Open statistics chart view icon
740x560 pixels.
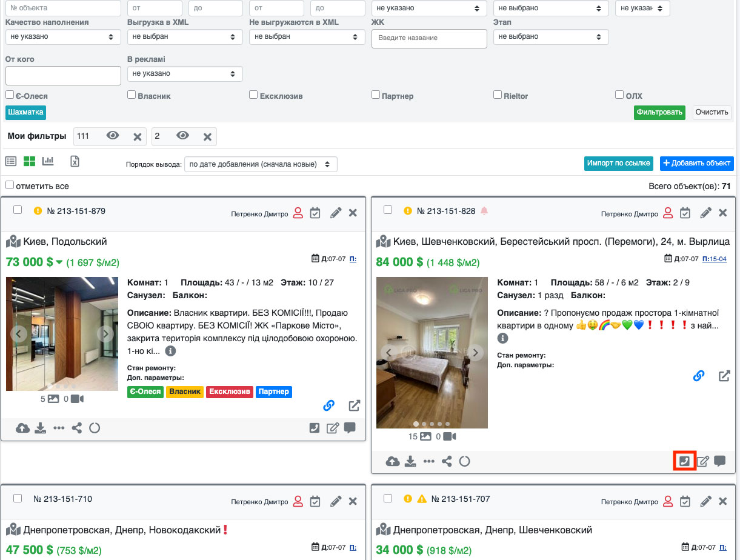pos(48,161)
